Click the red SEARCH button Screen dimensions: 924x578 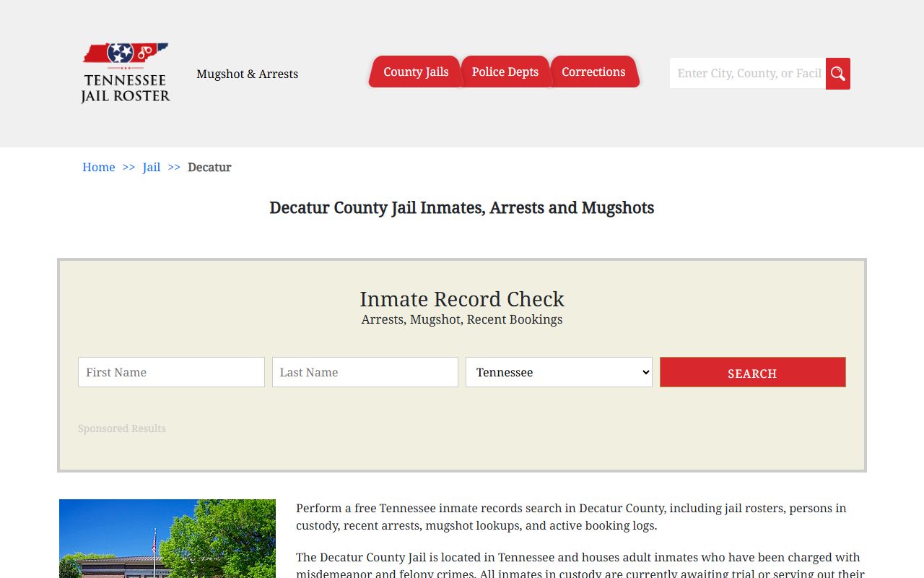[752, 372]
